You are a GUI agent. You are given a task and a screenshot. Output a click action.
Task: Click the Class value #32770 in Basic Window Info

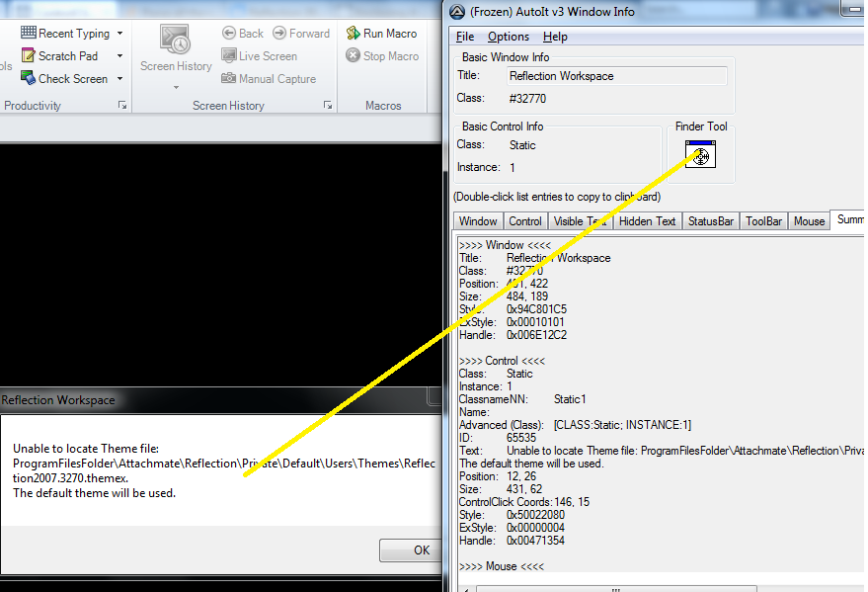(x=527, y=99)
